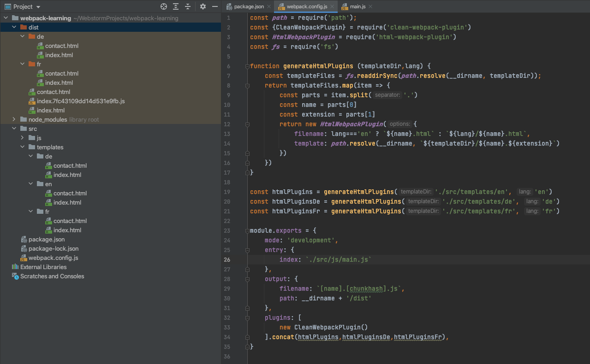This screenshot has width=590, height=364.
Task: Close the package.json tab
Action: point(269,6)
